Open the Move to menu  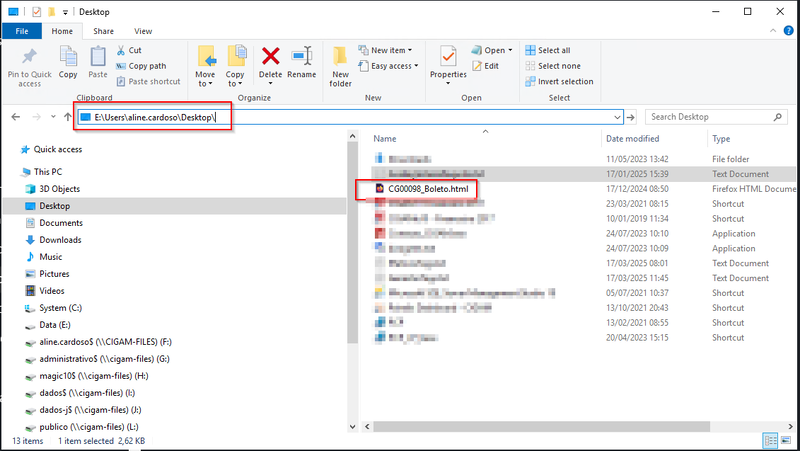205,66
